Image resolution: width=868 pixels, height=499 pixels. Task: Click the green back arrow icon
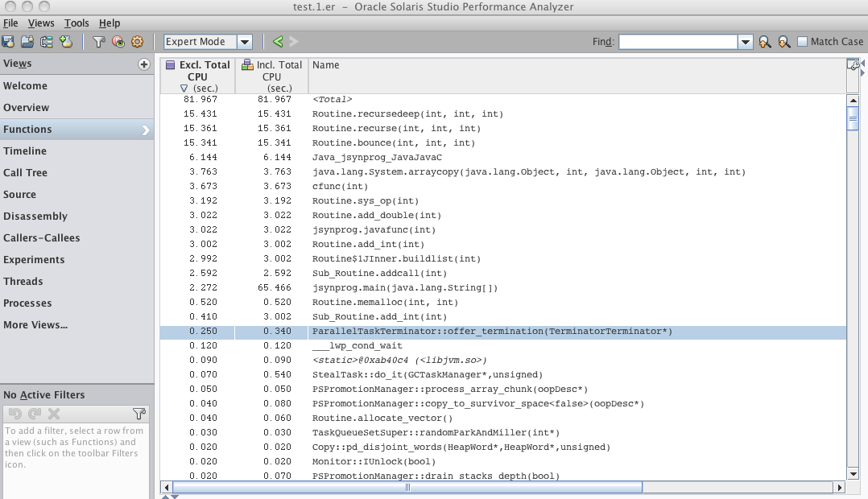pyautogui.click(x=278, y=42)
